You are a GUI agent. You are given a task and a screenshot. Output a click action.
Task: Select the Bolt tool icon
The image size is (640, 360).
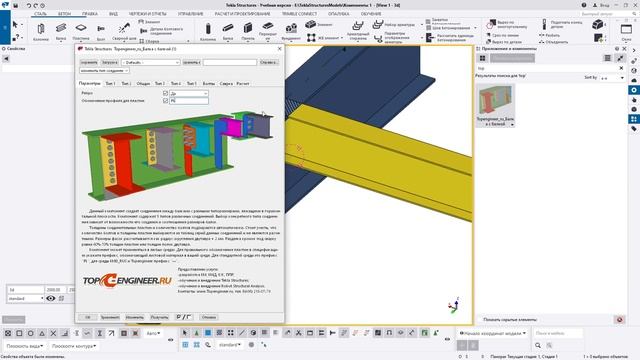[101, 29]
